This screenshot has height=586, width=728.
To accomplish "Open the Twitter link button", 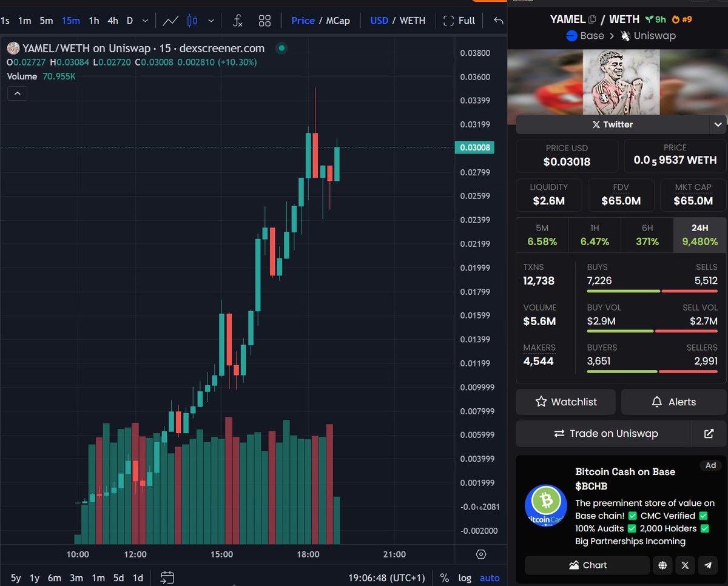I will 612,124.
